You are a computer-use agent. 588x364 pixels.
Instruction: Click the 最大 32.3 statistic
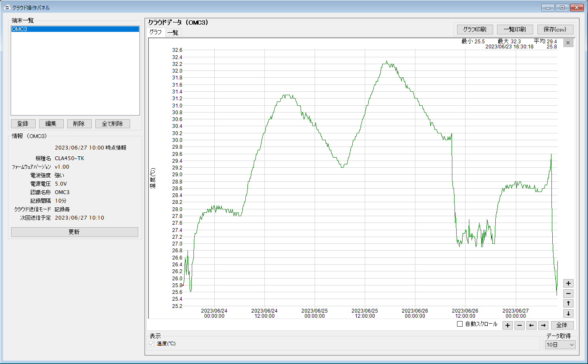click(509, 41)
